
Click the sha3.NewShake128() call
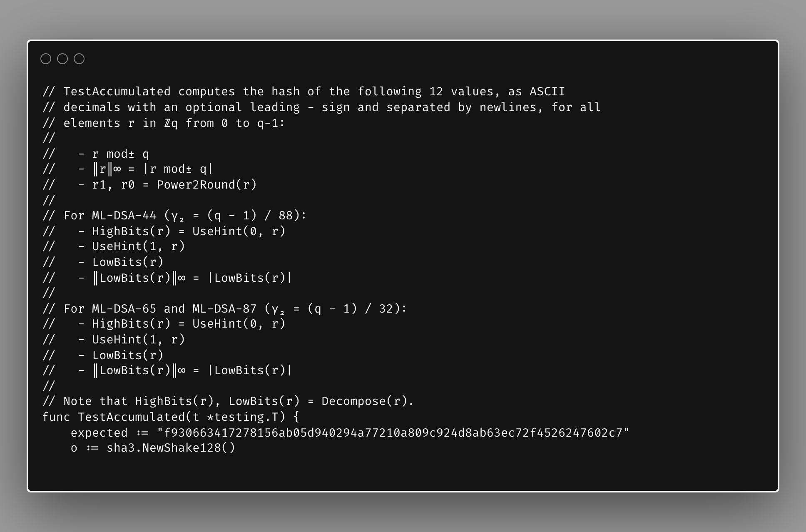click(171, 448)
